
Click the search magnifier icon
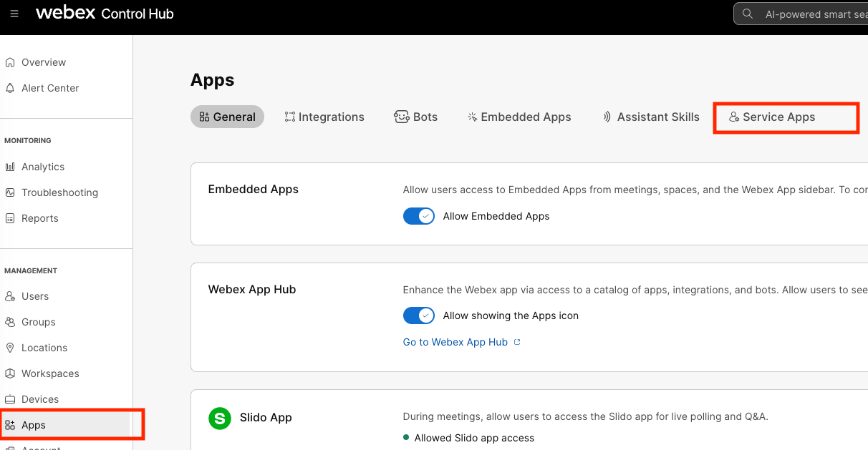click(x=748, y=14)
